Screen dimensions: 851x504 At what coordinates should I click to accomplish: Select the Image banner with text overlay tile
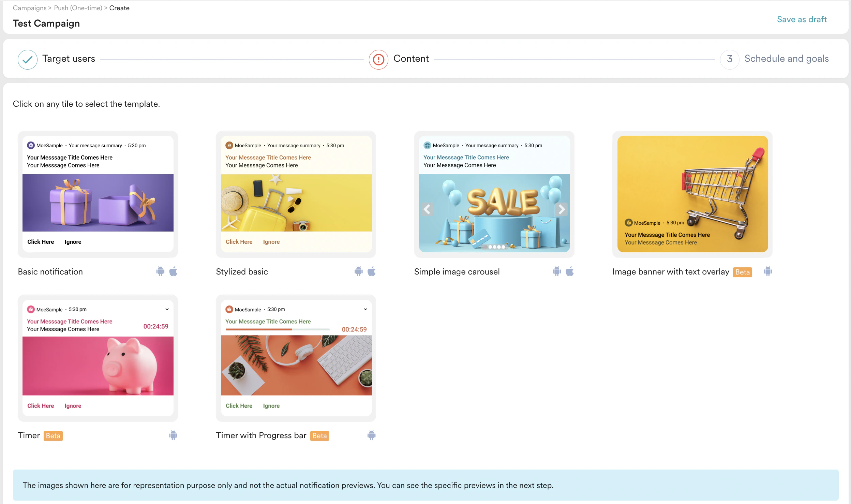pos(692,194)
